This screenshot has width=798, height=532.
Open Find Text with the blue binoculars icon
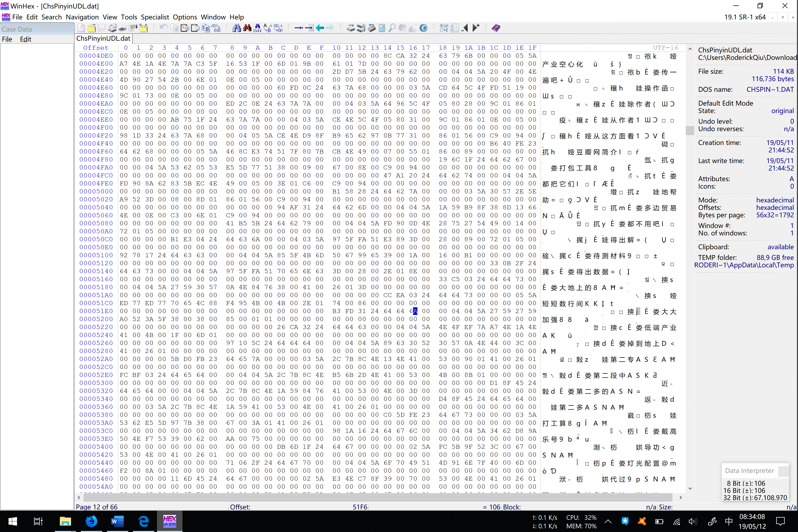click(236, 28)
